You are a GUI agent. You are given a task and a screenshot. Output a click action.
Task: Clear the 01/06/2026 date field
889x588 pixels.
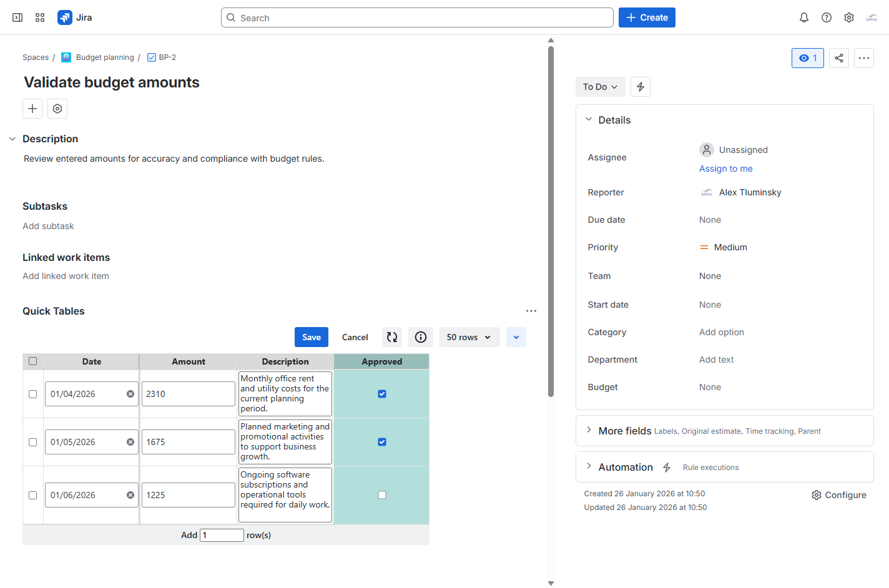(x=130, y=495)
